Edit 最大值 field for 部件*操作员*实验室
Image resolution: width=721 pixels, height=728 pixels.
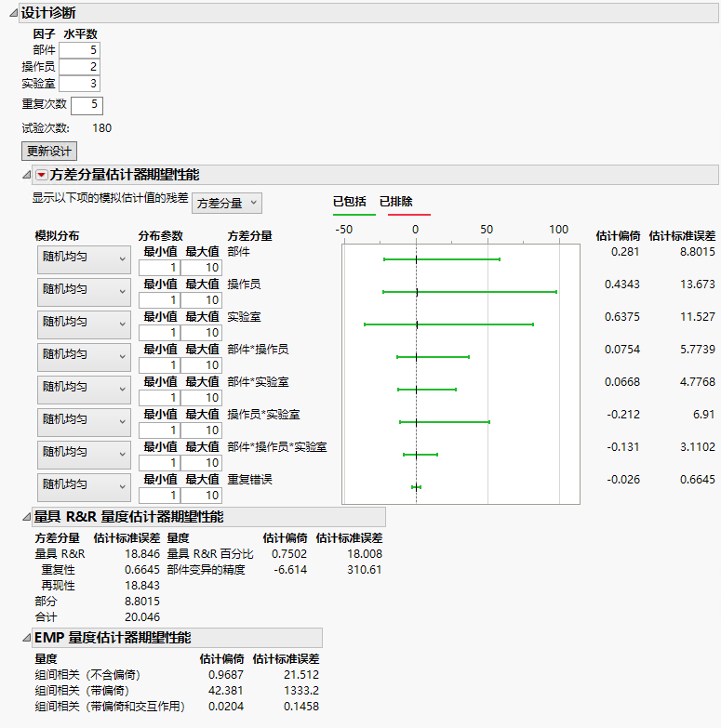[x=201, y=463]
